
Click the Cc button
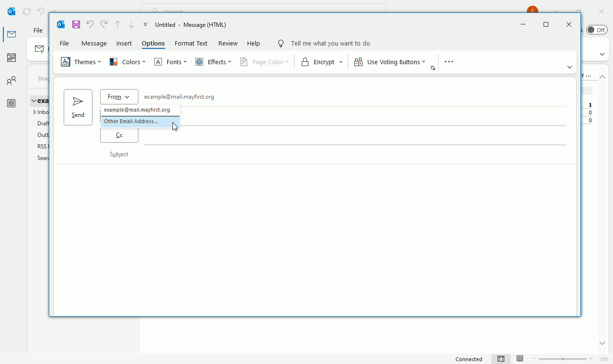[119, 135]
